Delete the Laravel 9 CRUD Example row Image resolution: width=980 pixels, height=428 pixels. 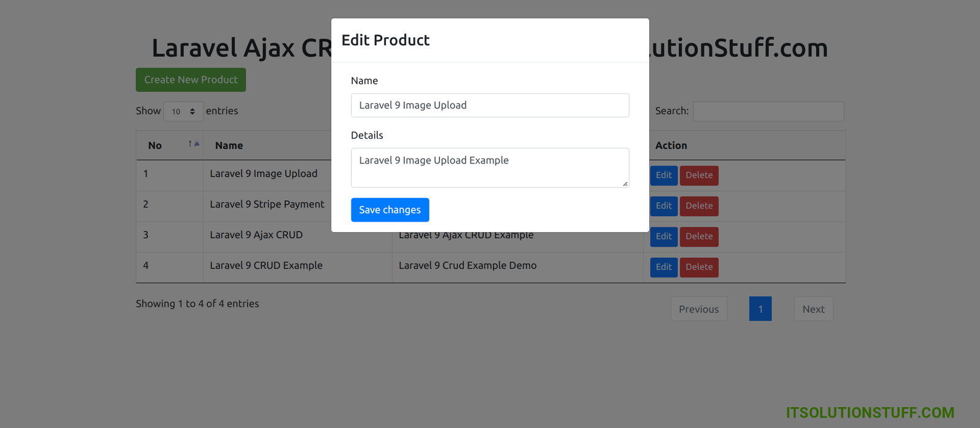tap(699, 267)
